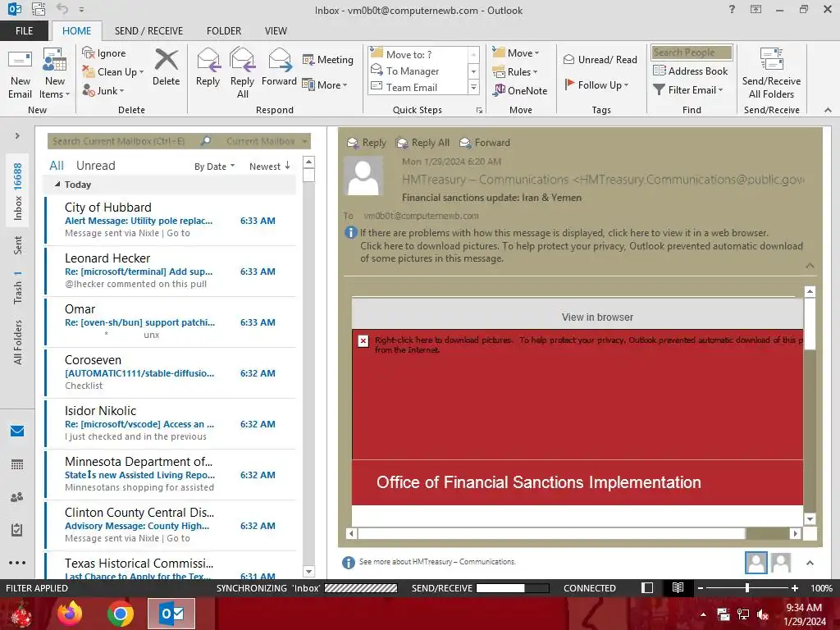The image size is (840, 630).
Task: Switch to Tasks view icon
Action: point(17,530)
